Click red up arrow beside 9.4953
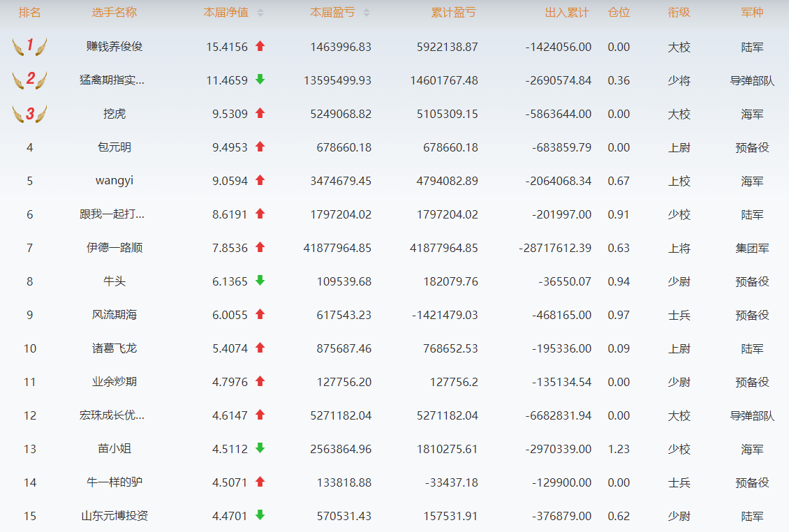The width and height of the screenshot is (789, 532). [260, 147]
